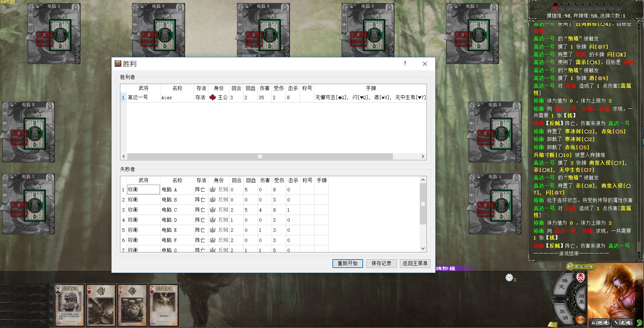This screenshot has height=328, width=644.
Task: Click the 游戏结束 log line
Action: pyautogui.click(x=571, y=253)
